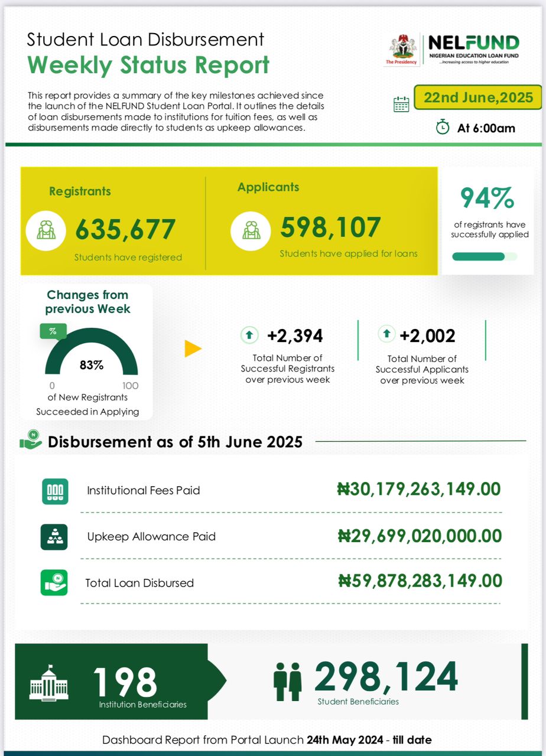Click the green up arrow beside +2,002
The height and width of the screenshot is (756, 546).
[386, 334]
